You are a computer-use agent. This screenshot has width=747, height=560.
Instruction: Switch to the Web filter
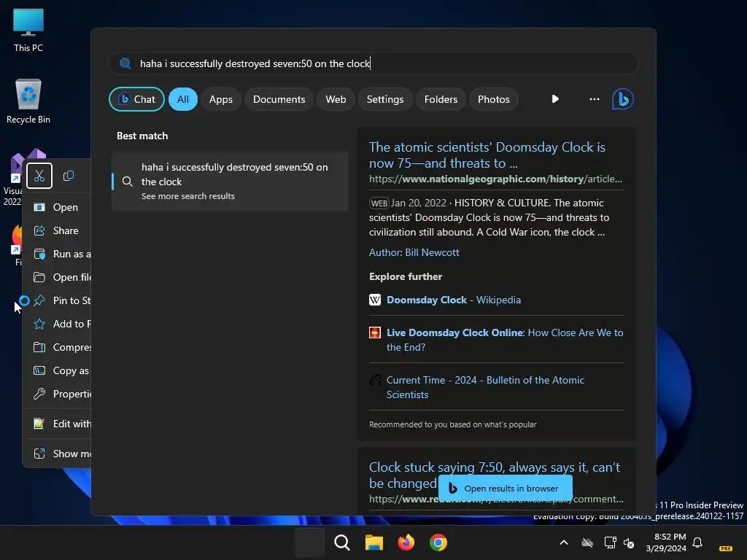click(336, 99)
